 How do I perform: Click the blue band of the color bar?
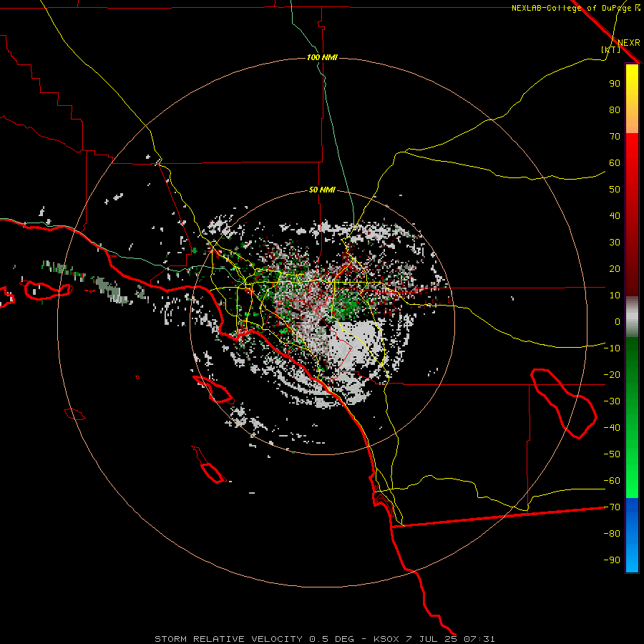tap(632, 535)
